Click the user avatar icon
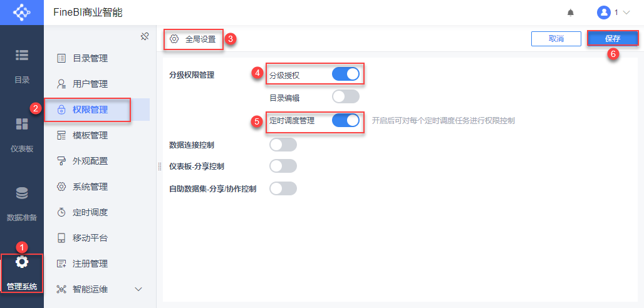This screenshot has height=308, width=644. [x=603, y=13]
